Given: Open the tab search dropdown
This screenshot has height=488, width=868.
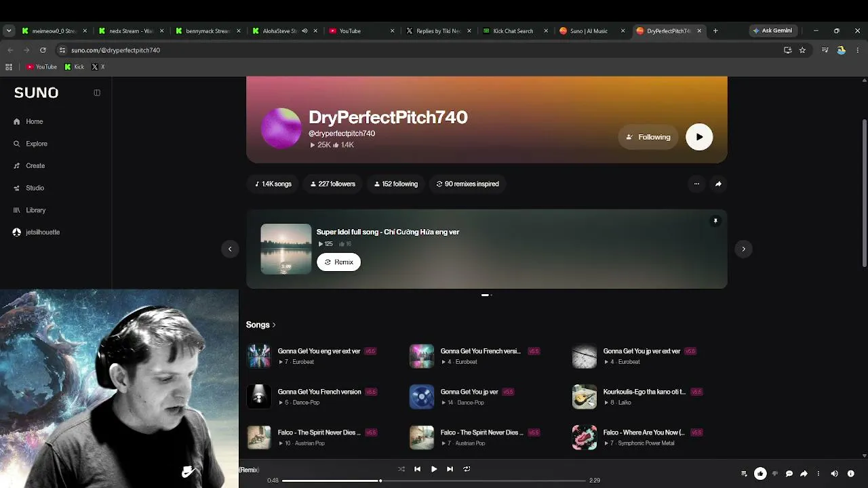Looking at the screenshot, I should coord(9,30).
